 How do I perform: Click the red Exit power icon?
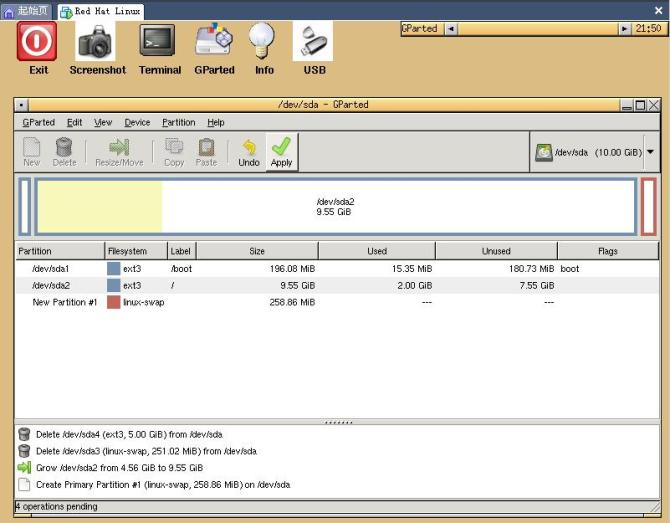pyautogui.click(x=37, y=41)
